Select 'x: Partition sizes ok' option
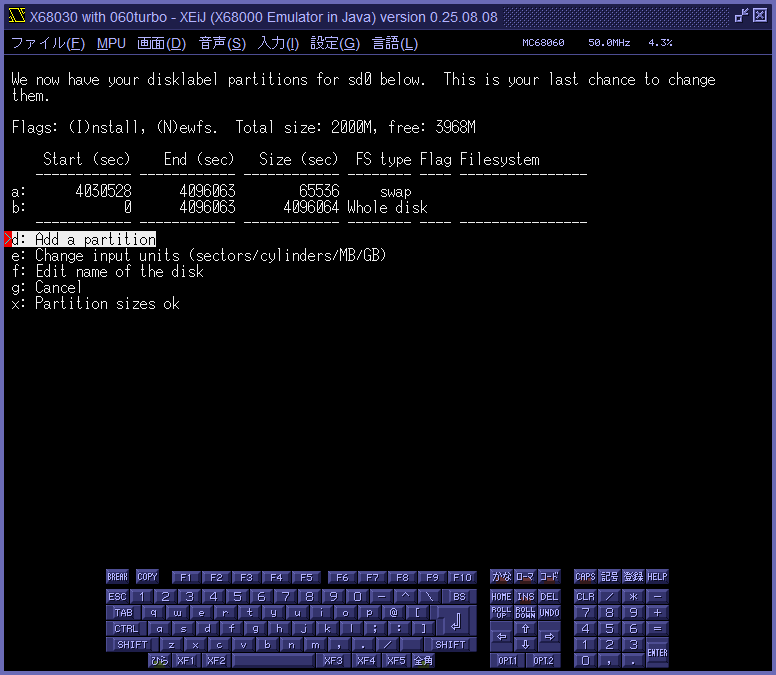776x675 pixels. [x=96, y=303]
